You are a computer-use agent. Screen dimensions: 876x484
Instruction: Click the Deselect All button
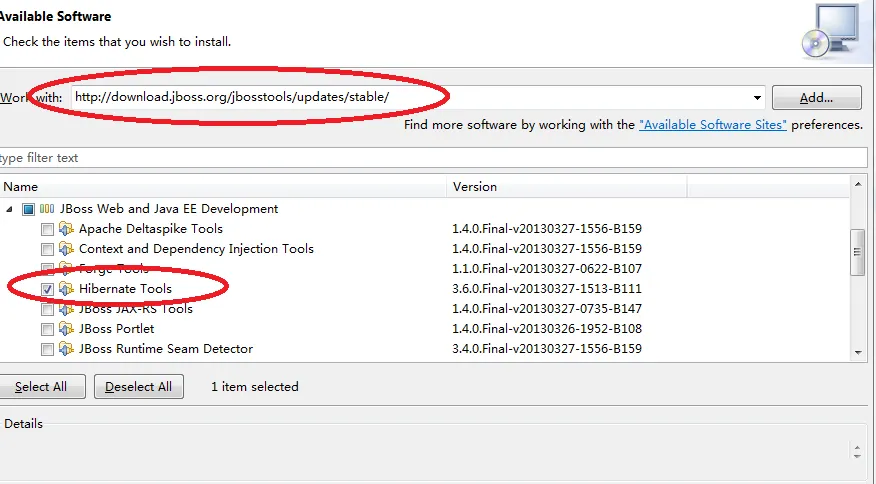point(139,387)
